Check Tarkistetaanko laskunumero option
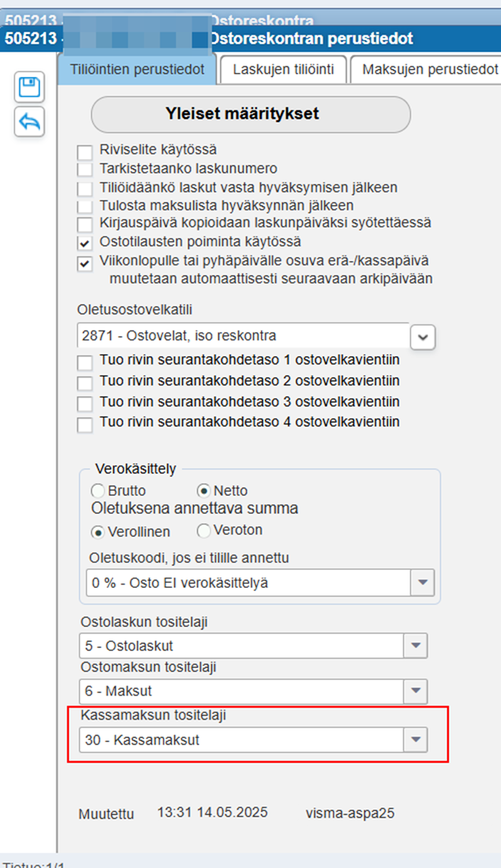This screenshot has height=868, width=501. coord(85,169)
